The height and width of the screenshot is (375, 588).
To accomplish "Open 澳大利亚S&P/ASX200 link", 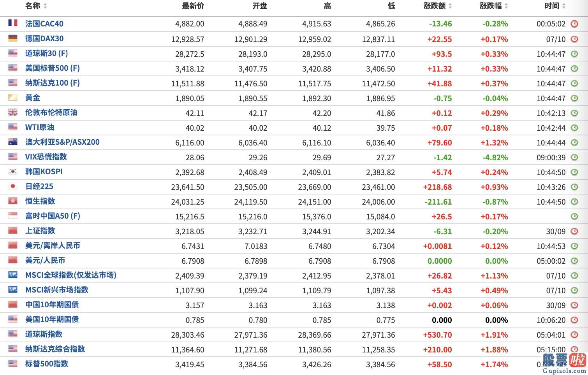I will click(x=62, y=142).
